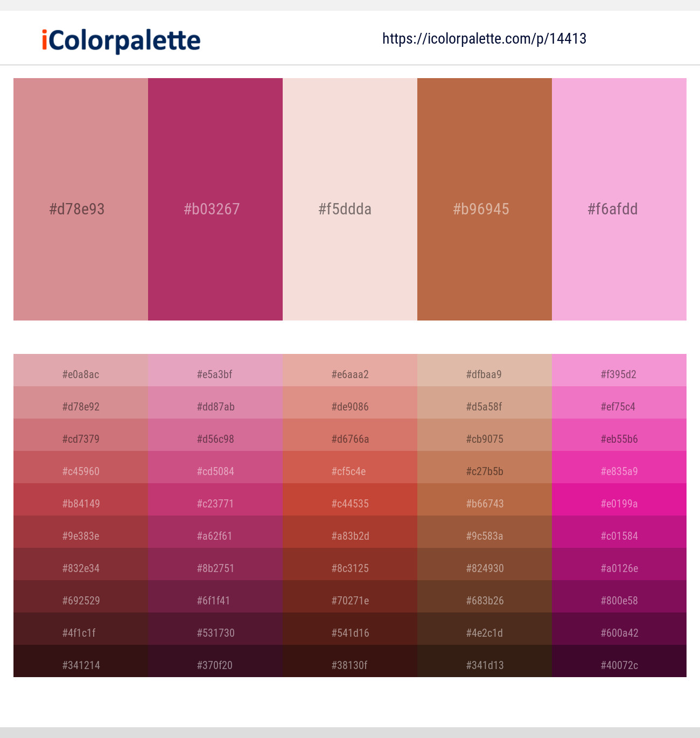Click the #683b26 shade cell
Viewport: 700px width, 738px height.
click(x=484, y=600)
